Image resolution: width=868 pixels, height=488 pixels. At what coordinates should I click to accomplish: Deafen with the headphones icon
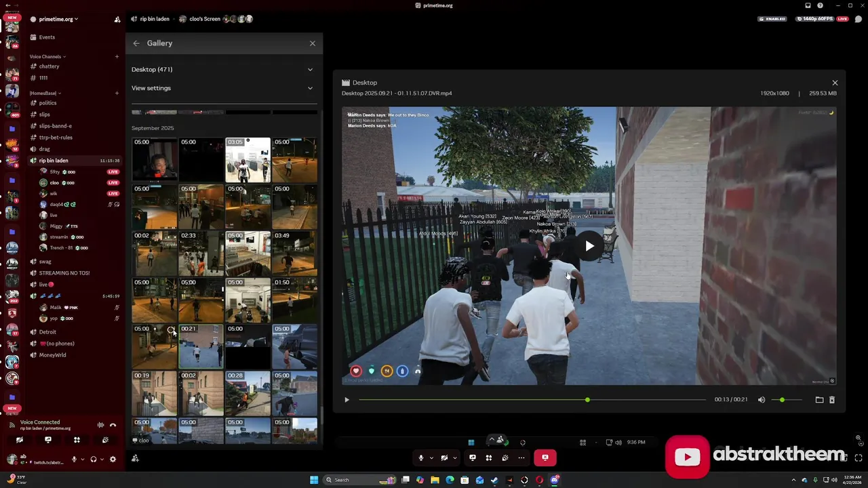tap(94, 459)
